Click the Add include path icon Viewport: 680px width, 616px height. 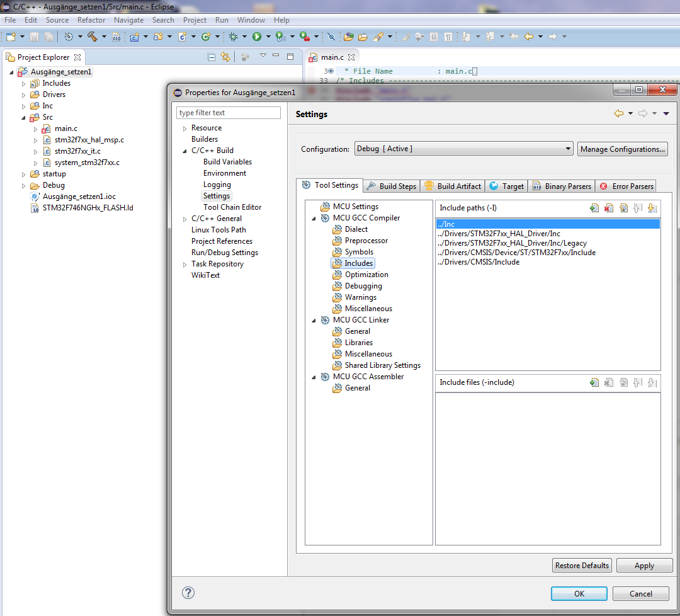tap(594, 208)
